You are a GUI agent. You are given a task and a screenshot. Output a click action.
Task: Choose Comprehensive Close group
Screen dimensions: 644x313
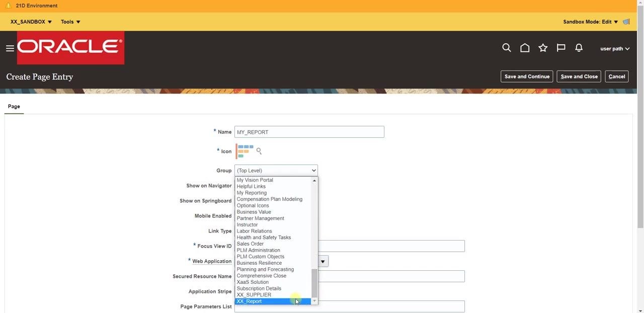[x=273, y=276]
